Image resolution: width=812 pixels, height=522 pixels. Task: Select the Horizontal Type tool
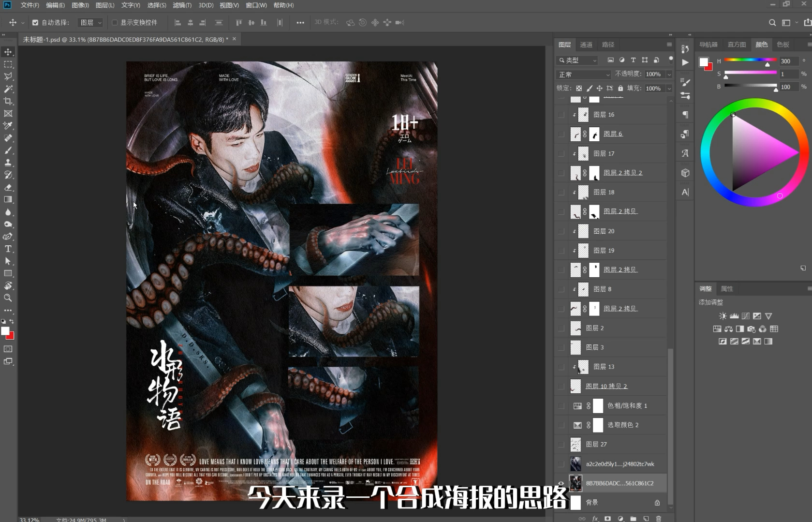coord(8,249)
